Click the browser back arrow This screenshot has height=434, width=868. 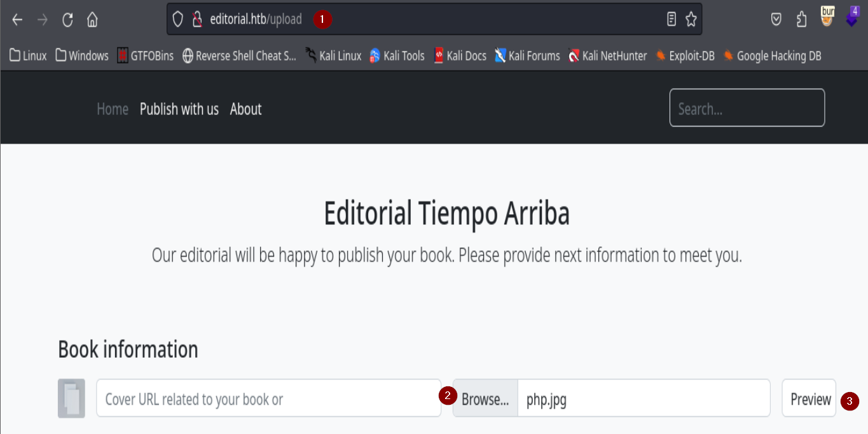click(x=17, y=20)
